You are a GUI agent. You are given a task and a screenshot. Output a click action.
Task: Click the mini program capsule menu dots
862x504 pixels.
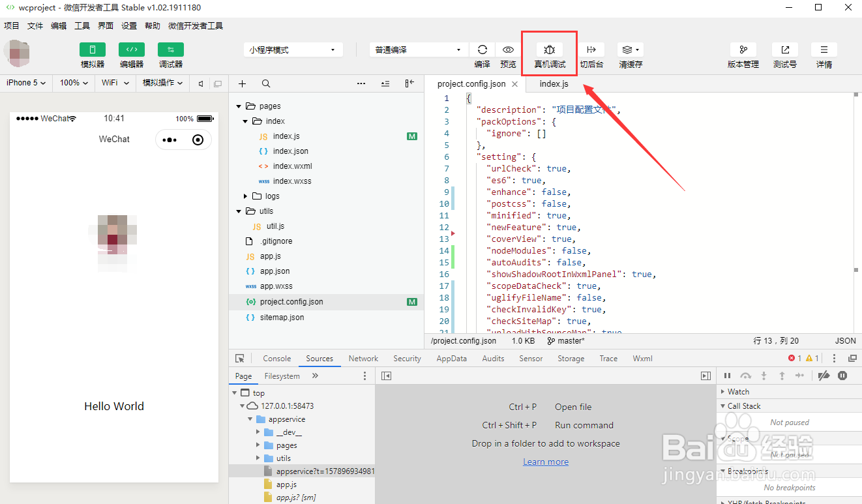170,140
